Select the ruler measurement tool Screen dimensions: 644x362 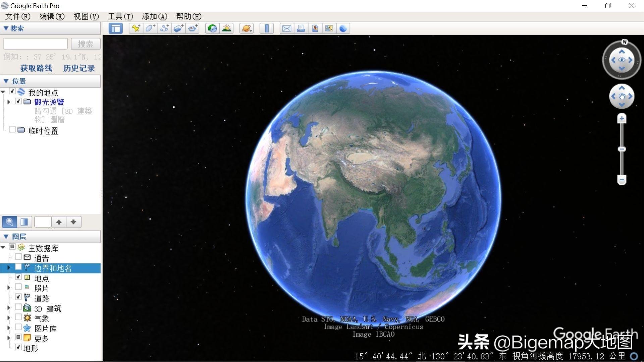click(x=267, y=28)
